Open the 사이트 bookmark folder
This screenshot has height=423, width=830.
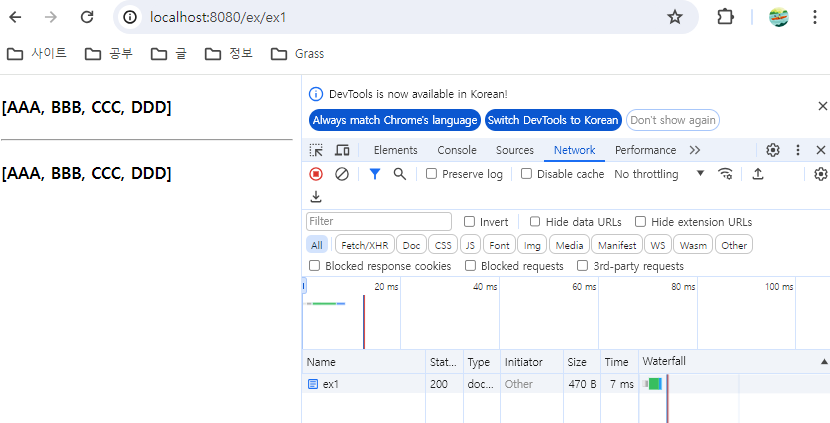(x=37, y=53)
